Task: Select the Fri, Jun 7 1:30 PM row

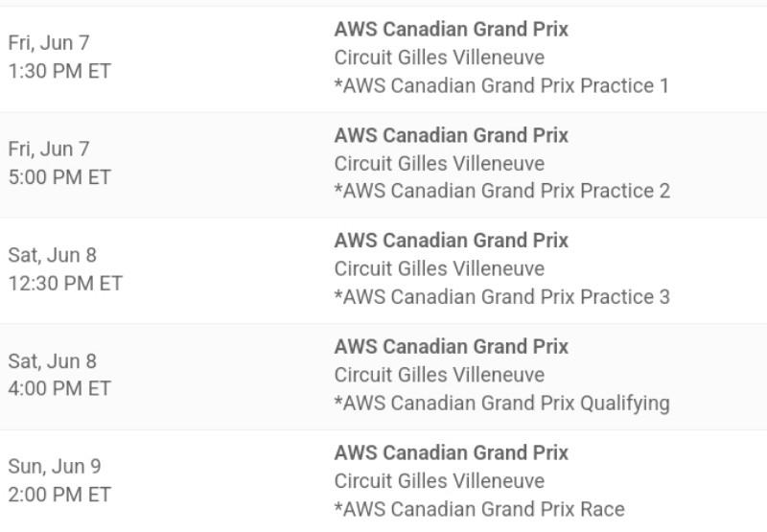Action: point(383,59)
